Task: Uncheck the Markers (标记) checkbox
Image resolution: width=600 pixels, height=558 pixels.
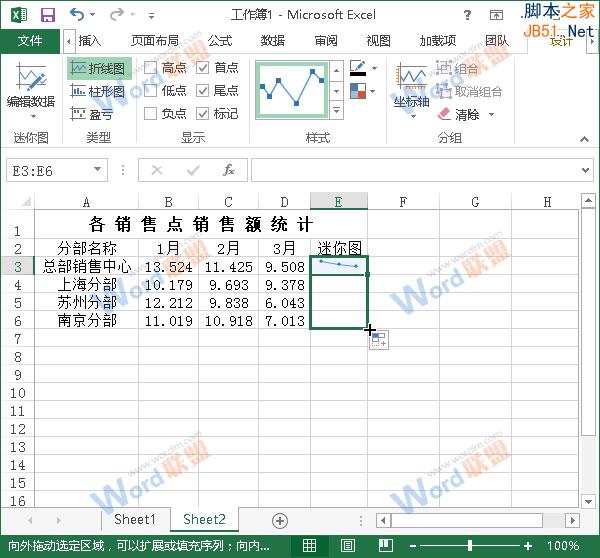Action: 202,113
